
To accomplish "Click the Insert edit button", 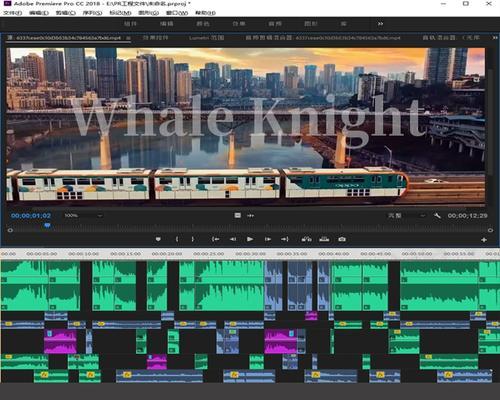I will click(307, 239).
